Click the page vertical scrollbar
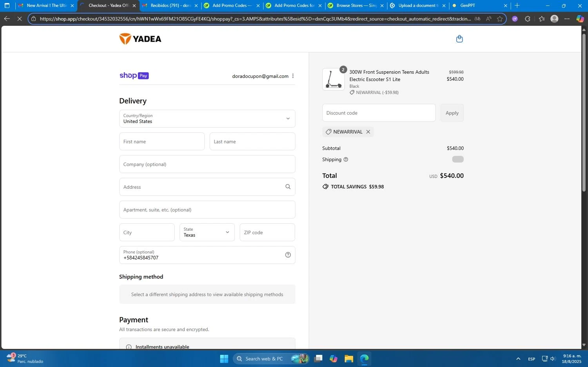 pyautogui.click(x=584, y=114)
